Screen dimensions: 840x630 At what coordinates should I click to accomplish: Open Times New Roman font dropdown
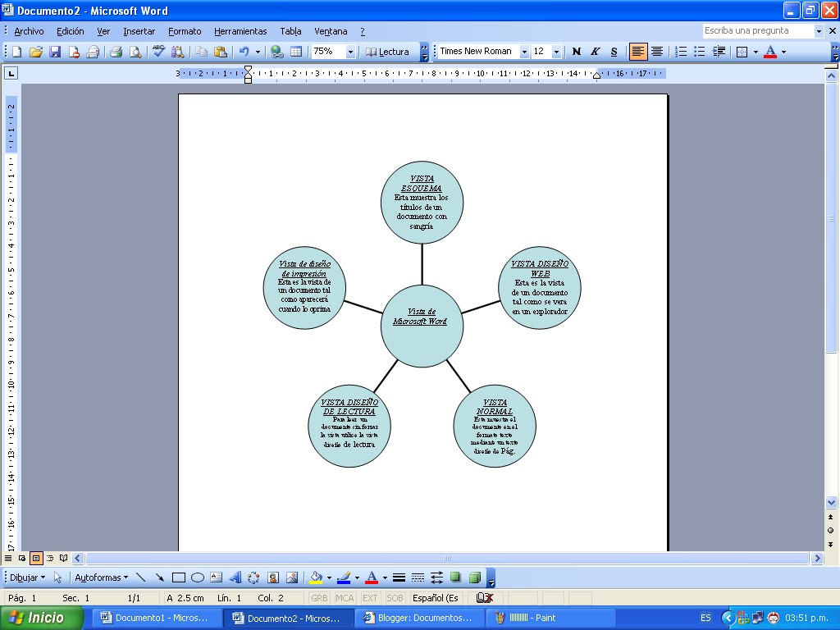(x=524, y=52)
